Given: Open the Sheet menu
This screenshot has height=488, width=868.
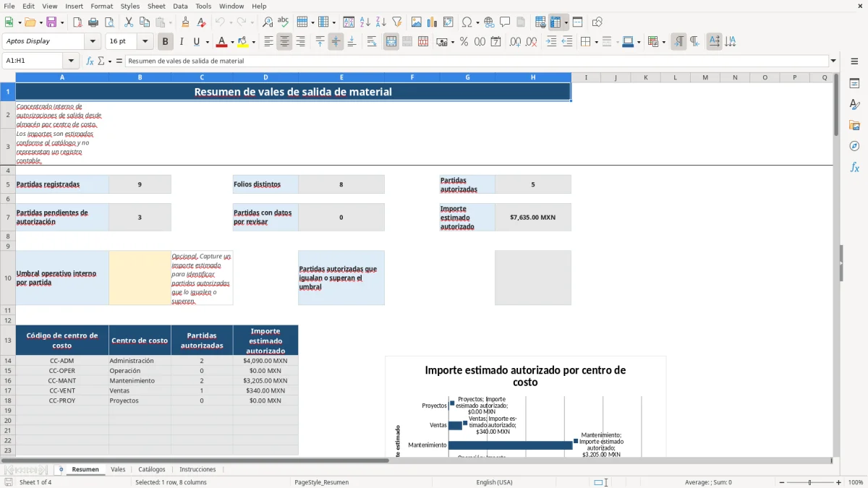Looking at the screenshot, I should pyautogui.click(x=156, y=6).
